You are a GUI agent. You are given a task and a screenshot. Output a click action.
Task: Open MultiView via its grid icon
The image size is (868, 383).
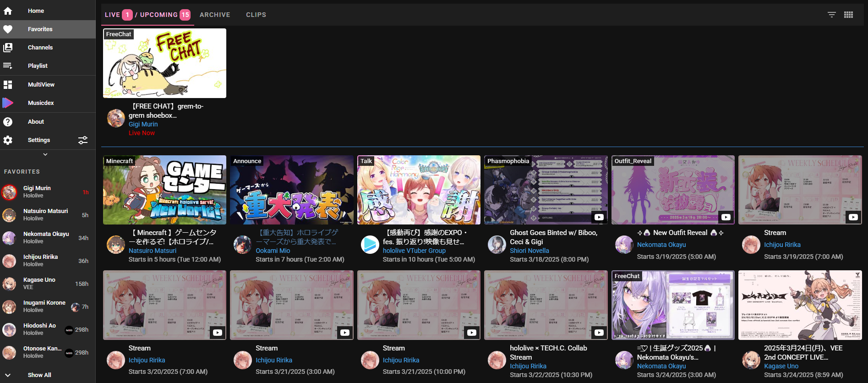(8, 85)
